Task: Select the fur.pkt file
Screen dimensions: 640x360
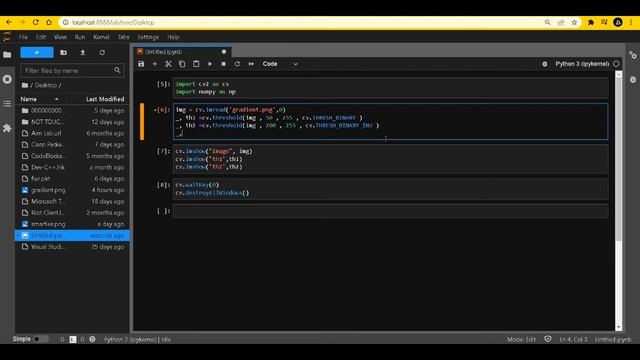Action: [72, 179]
